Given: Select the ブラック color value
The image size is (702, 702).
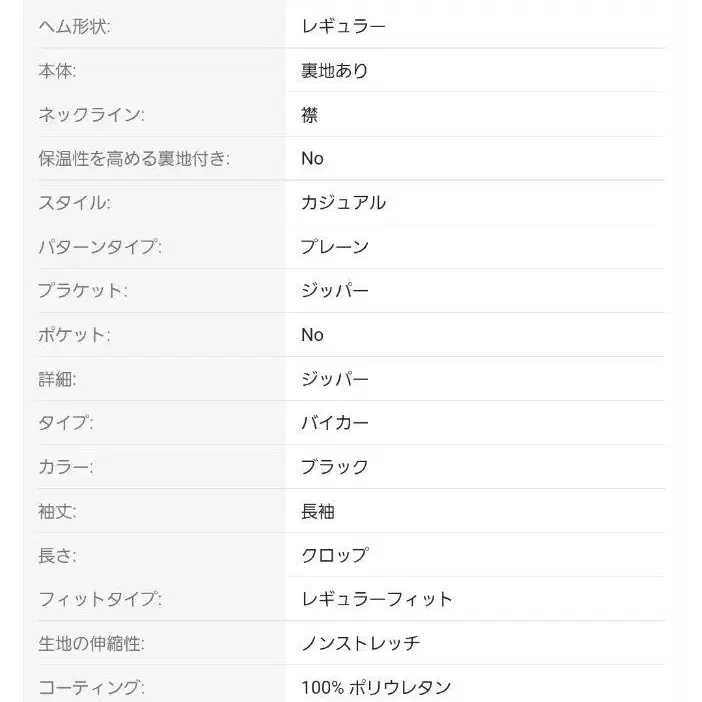Looking at the screenshot, I should [334, 467].
